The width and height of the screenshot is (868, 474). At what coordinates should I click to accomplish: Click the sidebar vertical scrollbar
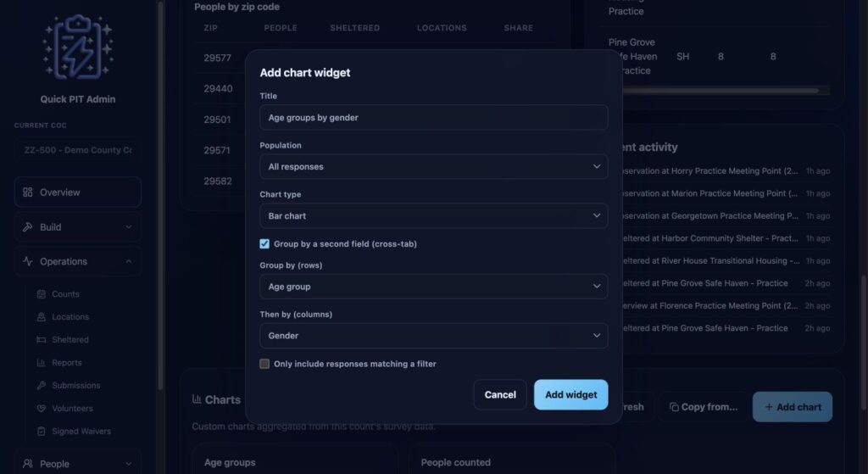[x=160, y=194]
